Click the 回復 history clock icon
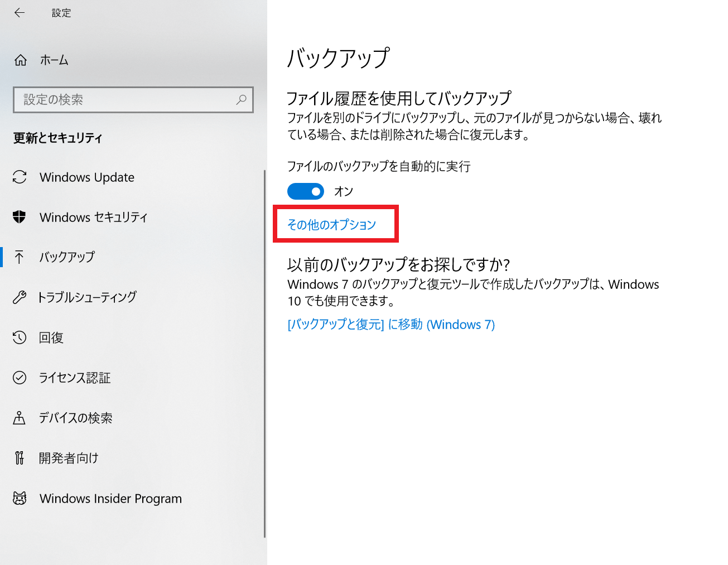Viewport: 728px width, 565px height. [20, 337]
